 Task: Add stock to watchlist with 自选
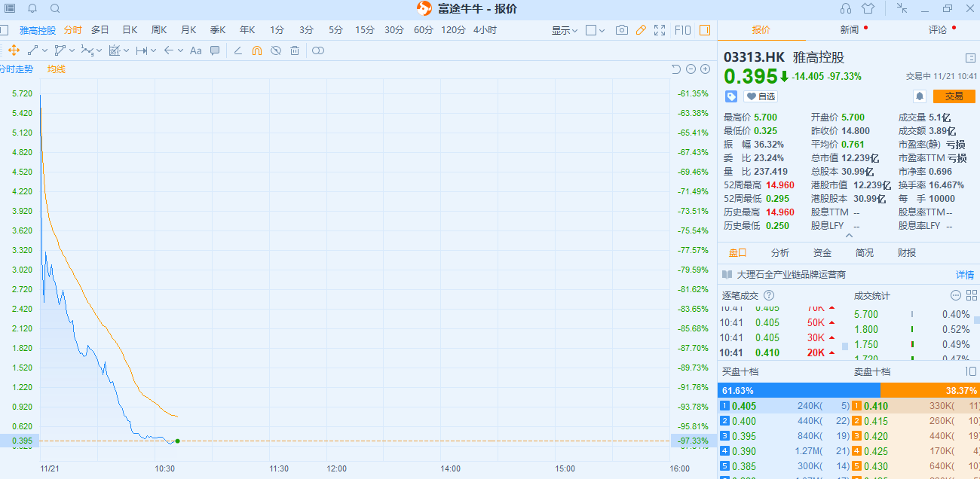(760, 96)
